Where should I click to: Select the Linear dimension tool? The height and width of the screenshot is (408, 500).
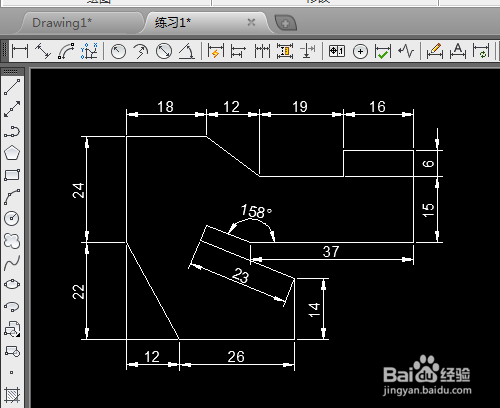pyautogui.click(x=20, y=51)
